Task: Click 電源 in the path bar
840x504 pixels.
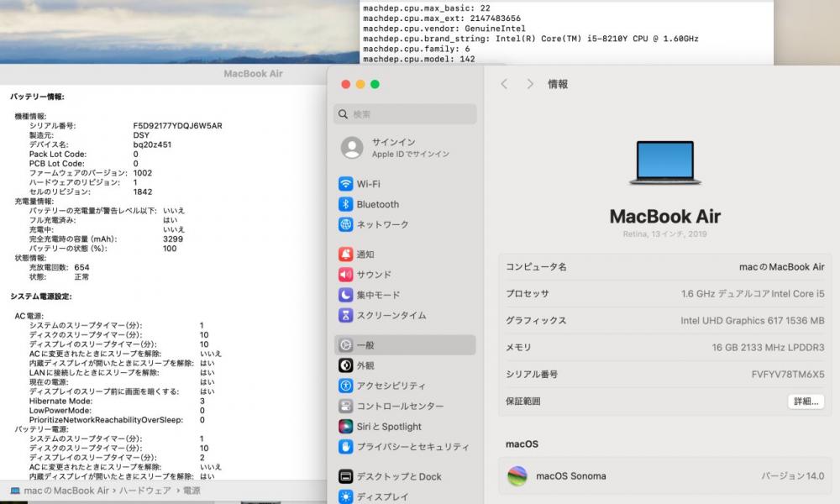Action: [x=192, y=491]
